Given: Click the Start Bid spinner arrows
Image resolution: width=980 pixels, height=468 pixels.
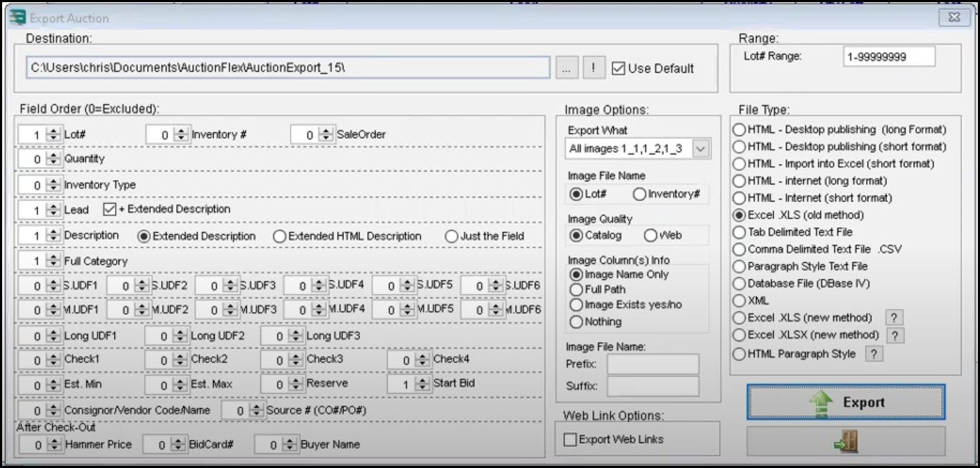Looking at the screenshot, I should click(x=423, y=384).
